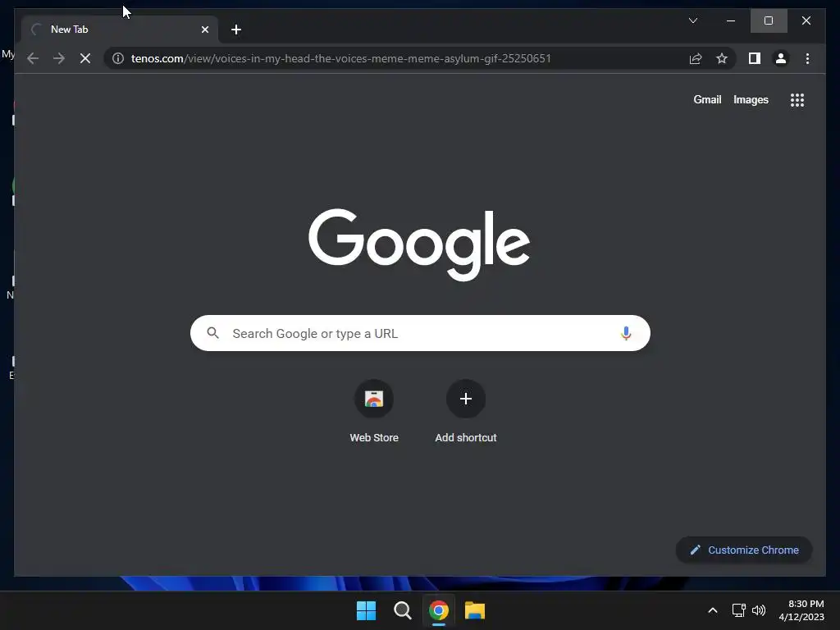Share this page icon
The image size is (840, 630).
[696, 58]
